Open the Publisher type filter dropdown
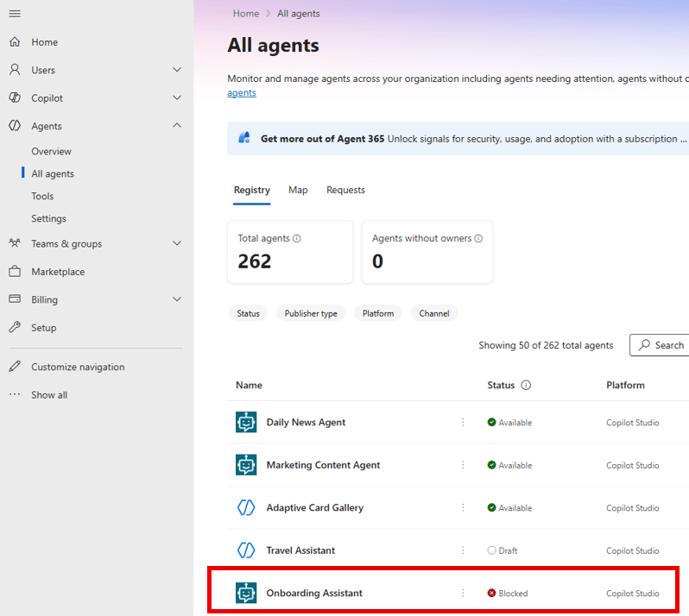689x616 pixels. pyautogui.click(x=311, y=313)
